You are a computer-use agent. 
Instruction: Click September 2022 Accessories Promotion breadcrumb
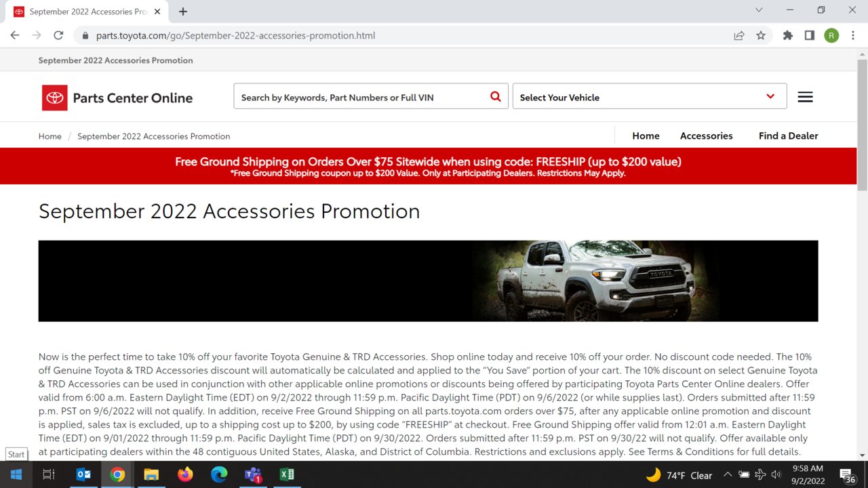153,136
